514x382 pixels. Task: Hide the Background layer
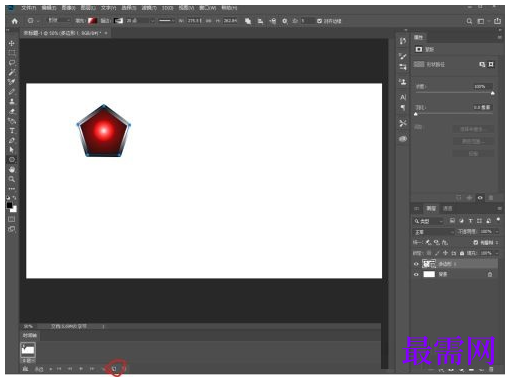point(416,275)
